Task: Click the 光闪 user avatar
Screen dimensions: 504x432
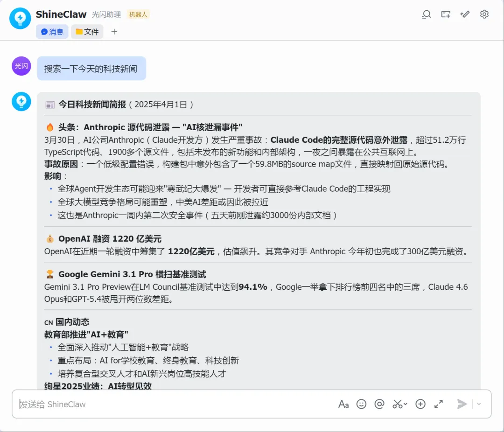Action: (x=21, y=66)
